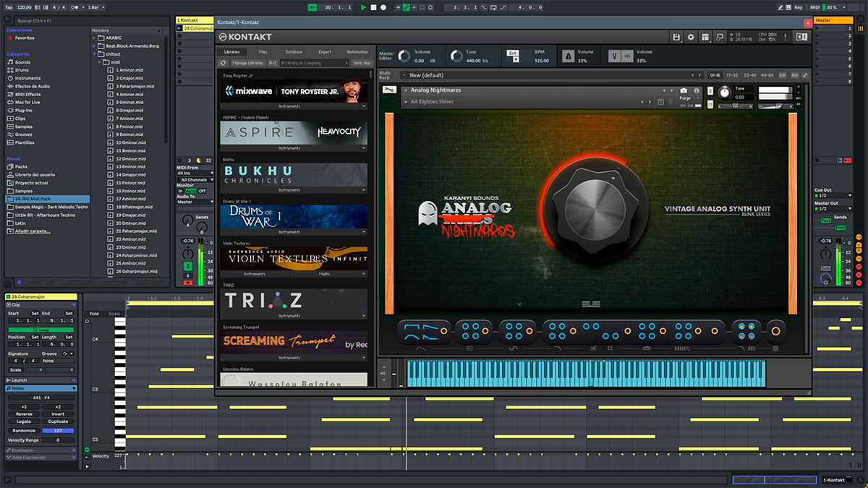The image size is (868, 488).
Task: Click the Reverse notes button
Action: tap(24, 414)
